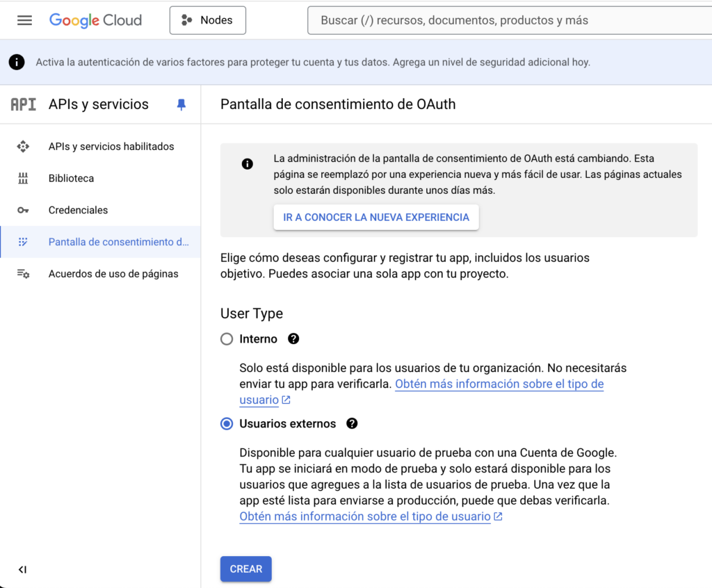Viewport: 712px width, 588px height.
Task: Click the Biblioteca sidebar icon
Action: point(23,179)
